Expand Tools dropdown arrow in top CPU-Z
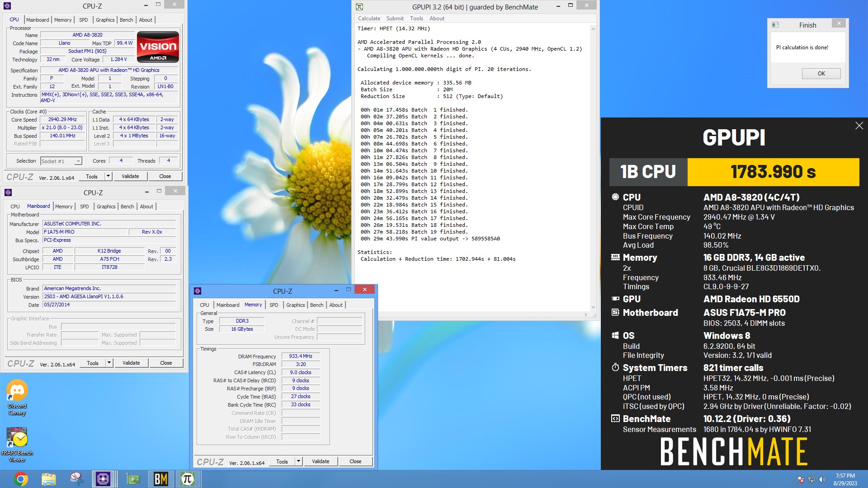 point(108,176)
